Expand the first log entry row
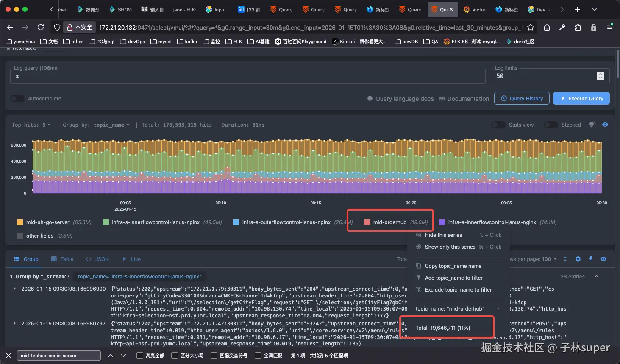Screen dimensions: 620x364 pyautogui.click(x=14, y=289)
